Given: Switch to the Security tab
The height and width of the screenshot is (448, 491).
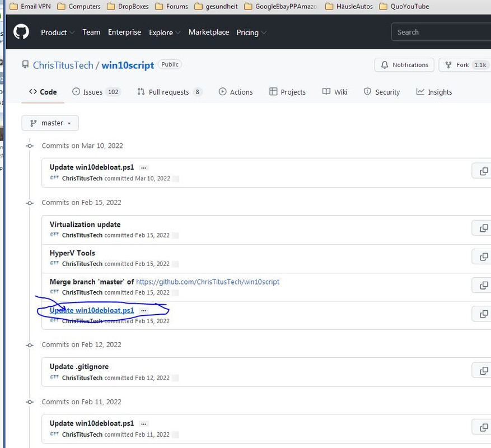Looking at the screenshot, I should click(x=382, y=92).
